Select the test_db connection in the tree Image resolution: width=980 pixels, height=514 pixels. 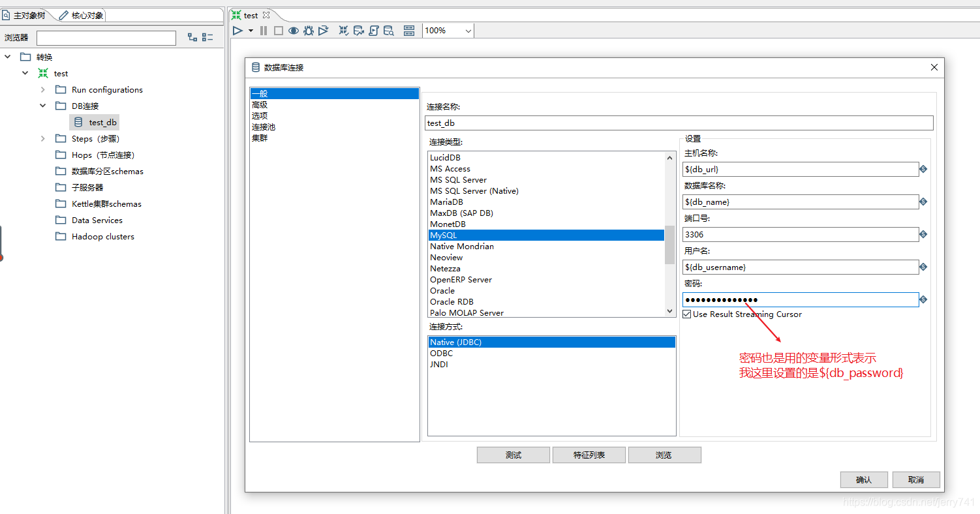pyautogui.click(x=95, y=122)
